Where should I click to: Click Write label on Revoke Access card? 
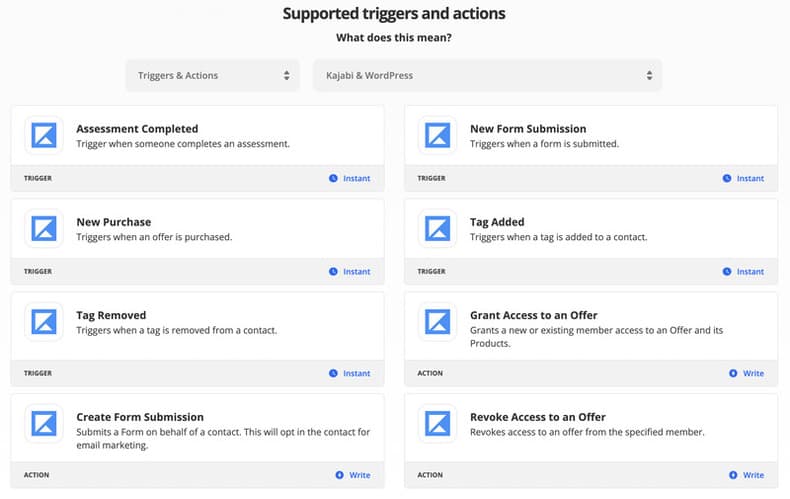(753, 475)
